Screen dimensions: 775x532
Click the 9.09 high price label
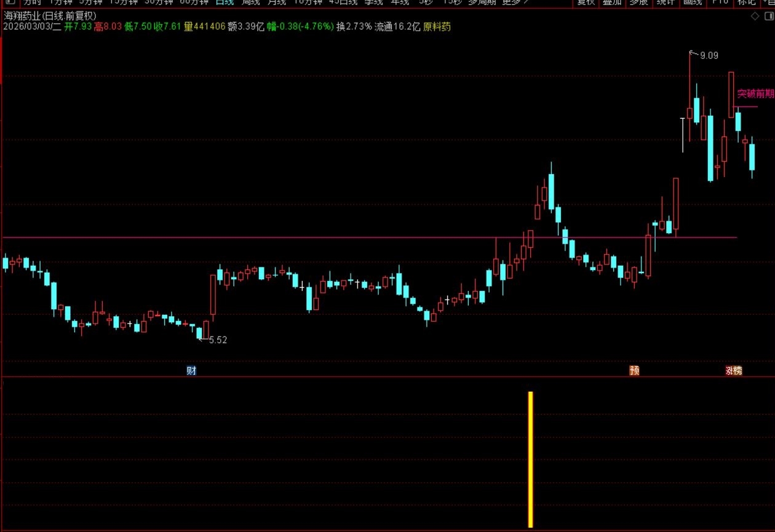click(x=709, y=55)
